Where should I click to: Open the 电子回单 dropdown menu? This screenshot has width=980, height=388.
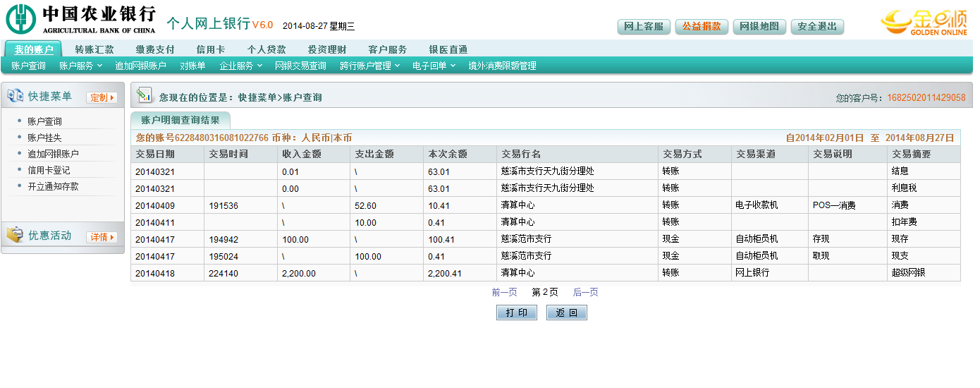[434, 66]
